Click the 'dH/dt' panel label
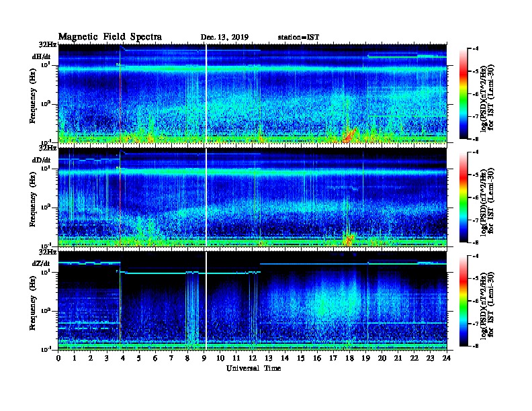532x411 pixels. 42,56
